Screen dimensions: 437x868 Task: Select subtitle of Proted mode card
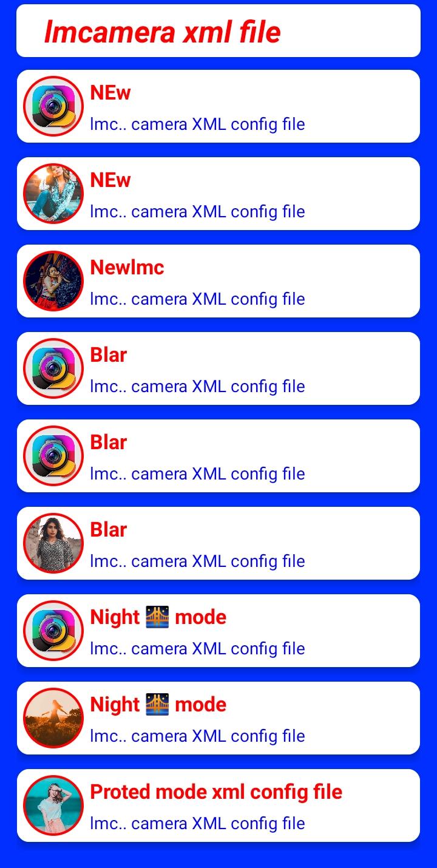pos(197,823)
